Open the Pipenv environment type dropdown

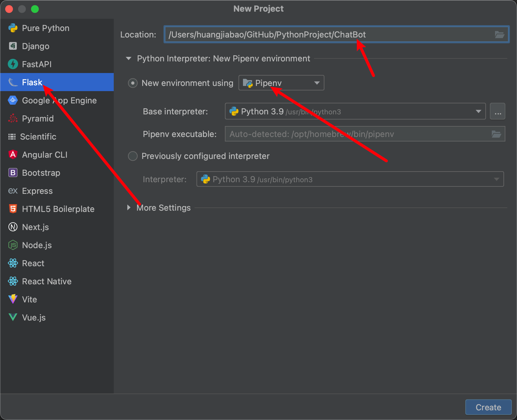click(281, 83)
